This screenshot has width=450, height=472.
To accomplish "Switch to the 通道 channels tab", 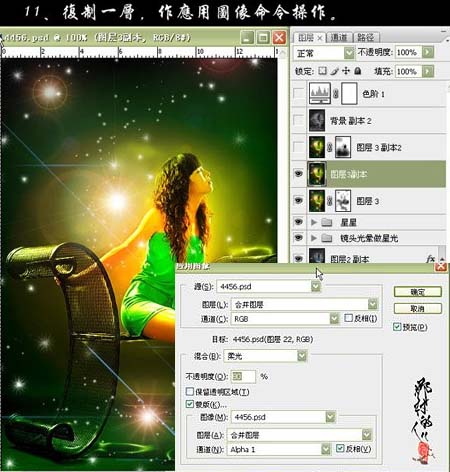I will [x=339, y=37].
